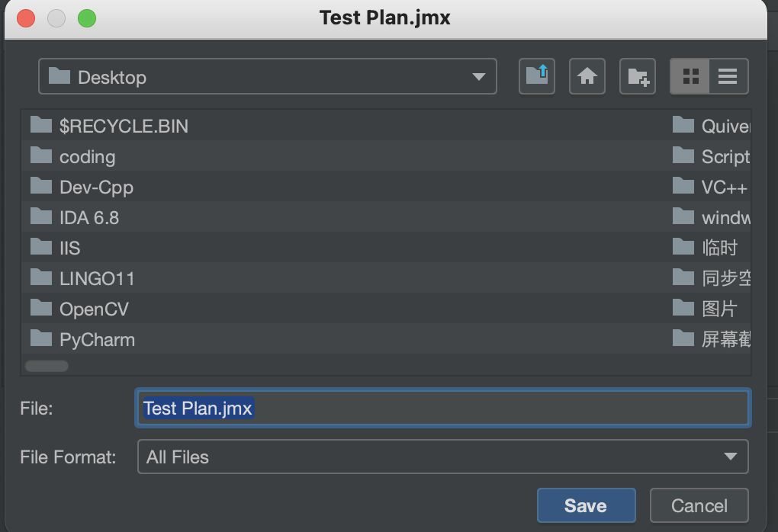This screenshot has width=778, height=532.
Task: Minimize the window with the yellow button
Action: pyautogui.click(x=56, y=18)
